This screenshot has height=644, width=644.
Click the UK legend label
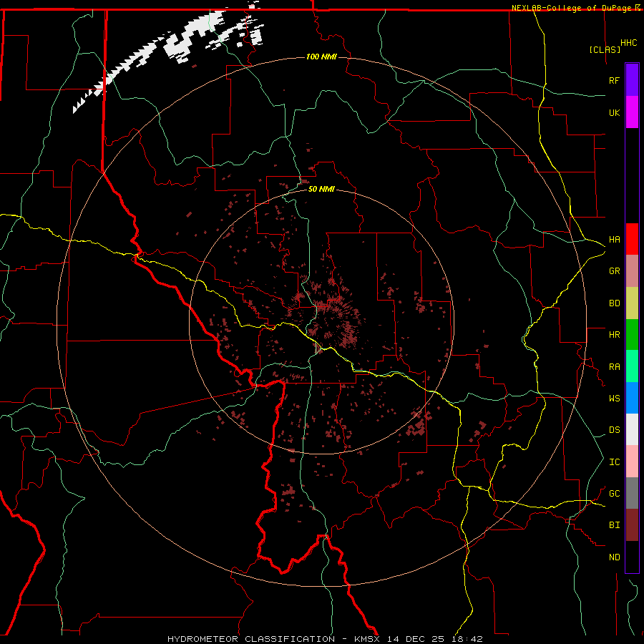[x=614, y=112]
